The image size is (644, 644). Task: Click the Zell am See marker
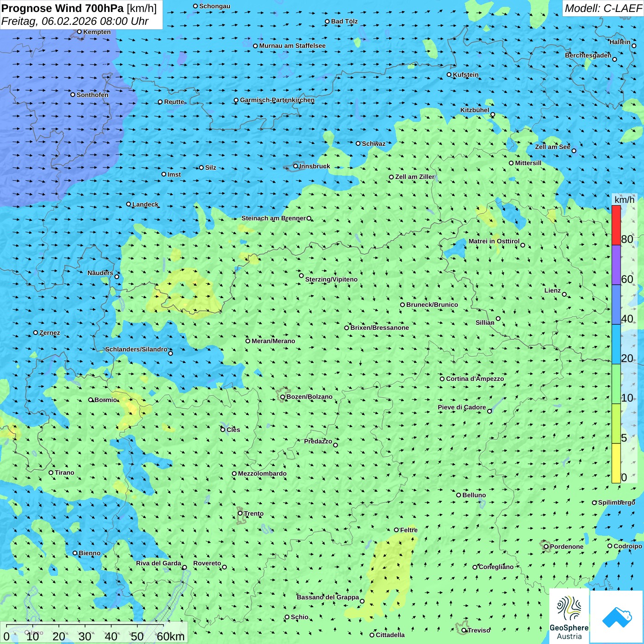click(x=574, y=150)
